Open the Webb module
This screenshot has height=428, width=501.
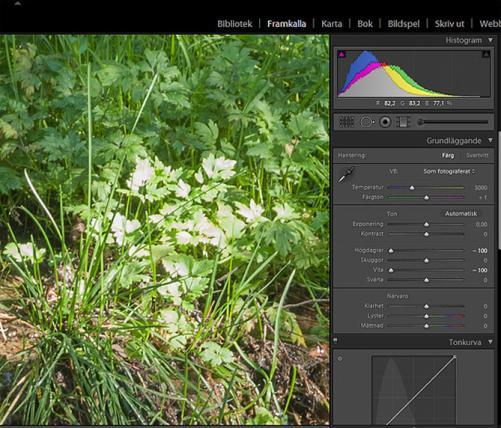point(490,24)
